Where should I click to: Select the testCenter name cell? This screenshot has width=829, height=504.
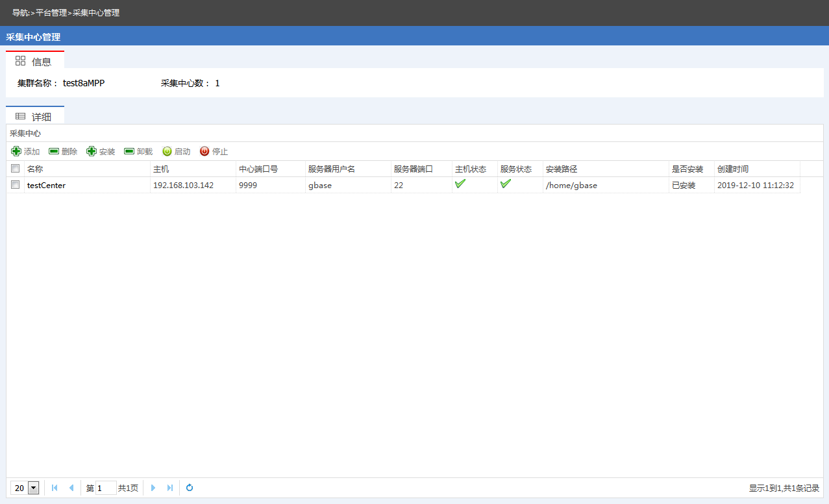tap(47, 186)
